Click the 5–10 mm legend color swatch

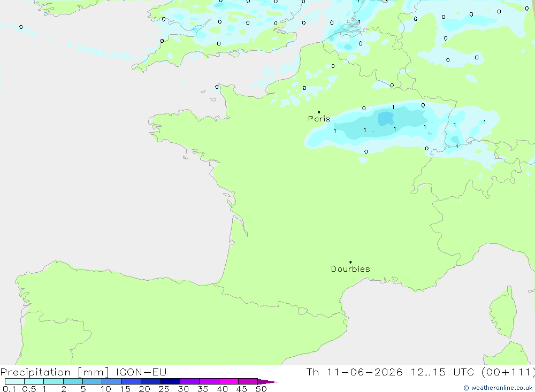[92, 381]
